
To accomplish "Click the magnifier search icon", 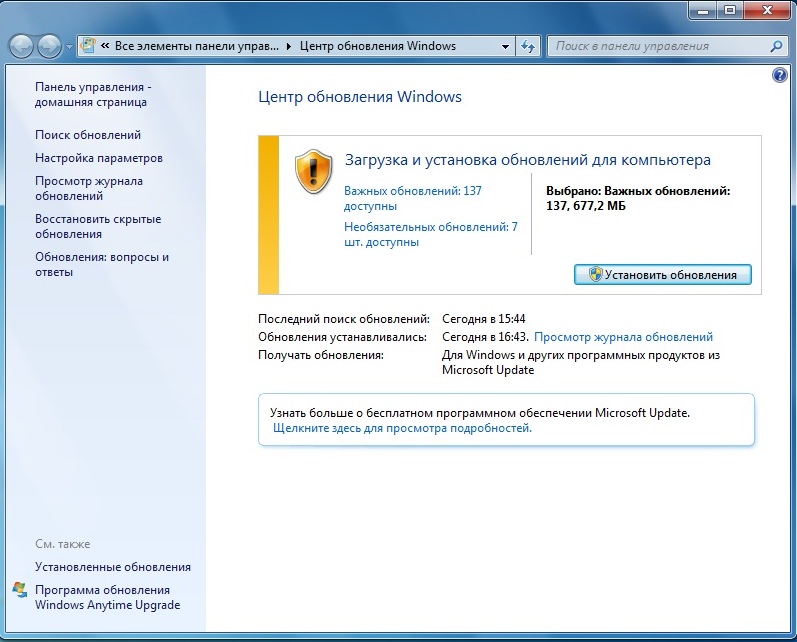I will pyautogui.click(x=776, y=46).
